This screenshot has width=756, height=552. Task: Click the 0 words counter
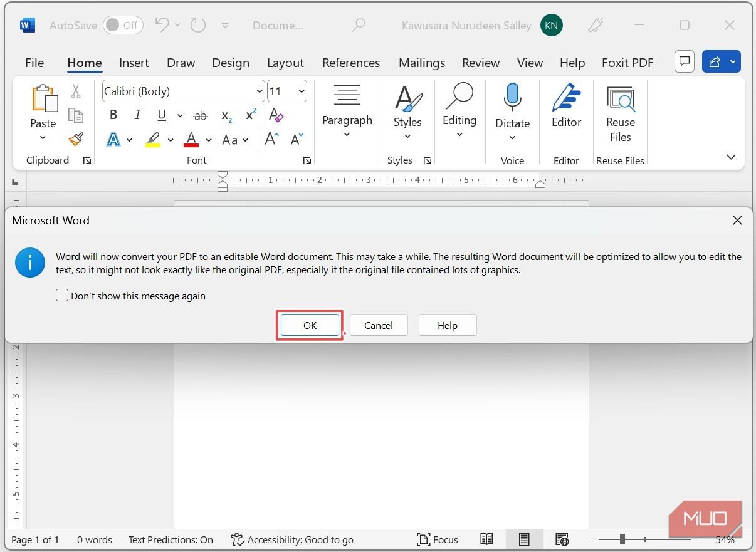point(95,539)
